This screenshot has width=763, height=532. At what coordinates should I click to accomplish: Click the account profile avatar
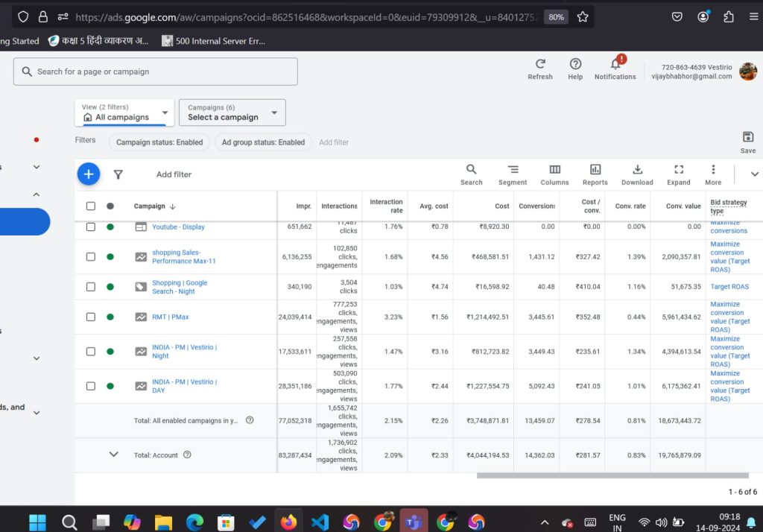(748, 72)
